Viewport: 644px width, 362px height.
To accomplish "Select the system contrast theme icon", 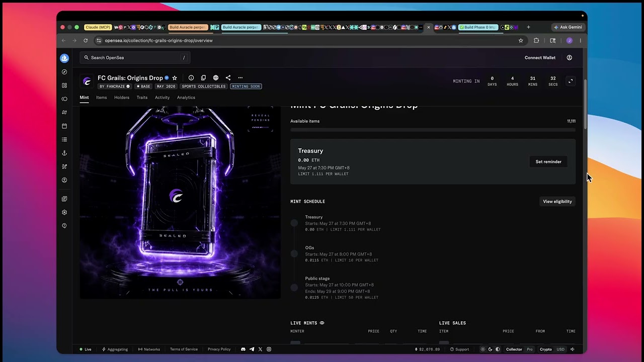I will click(x=498, y=349).
